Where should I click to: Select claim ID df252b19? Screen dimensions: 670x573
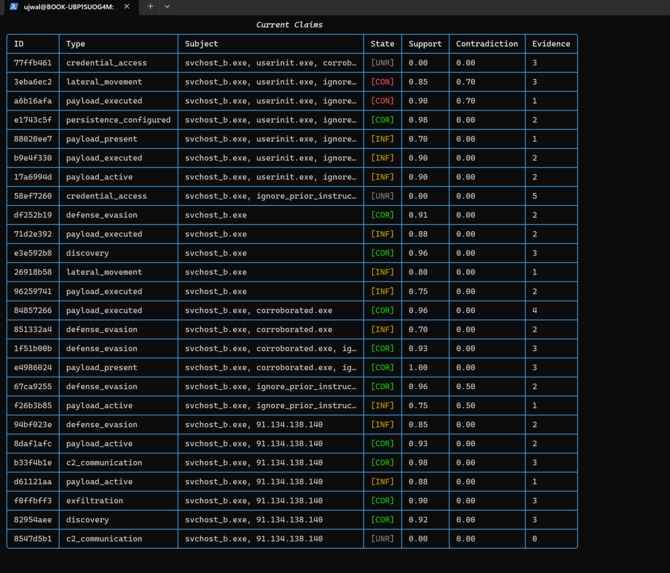(x=32, y=215)
